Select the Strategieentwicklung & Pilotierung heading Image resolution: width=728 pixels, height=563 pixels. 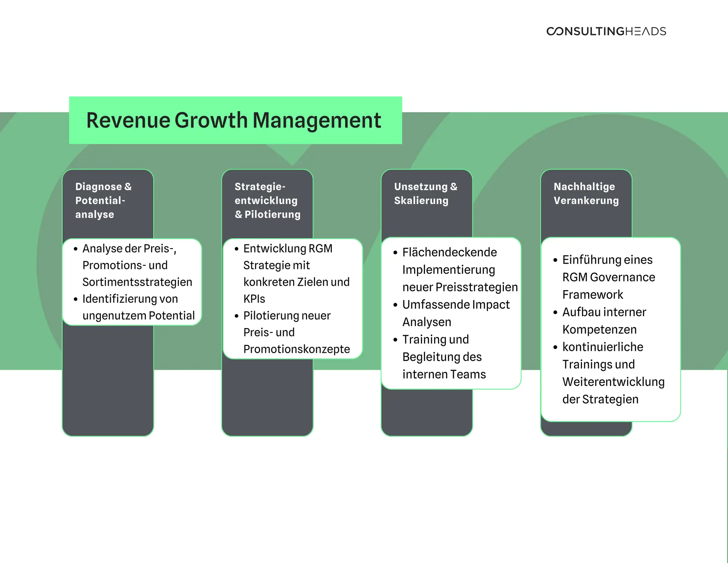[267, 200]
